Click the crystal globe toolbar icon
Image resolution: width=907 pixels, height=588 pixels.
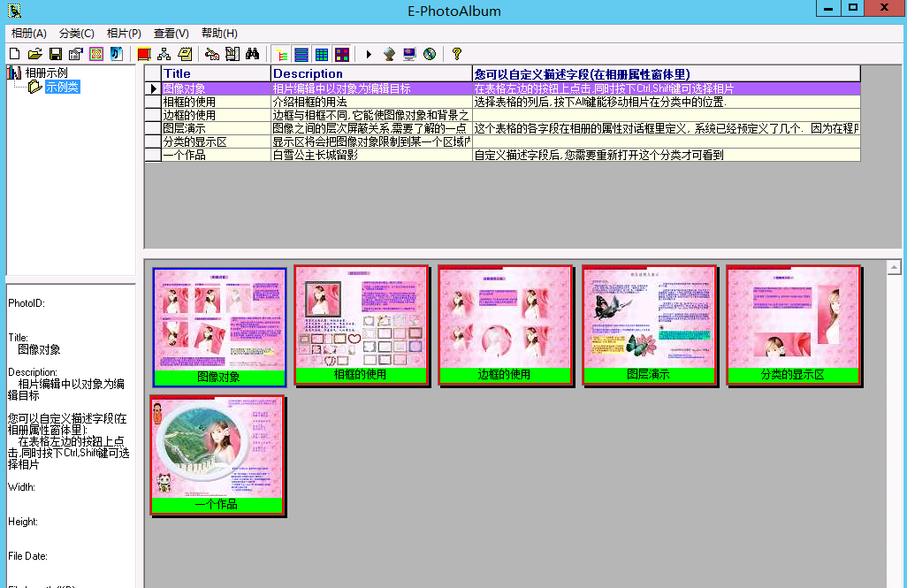coord(389,54)
